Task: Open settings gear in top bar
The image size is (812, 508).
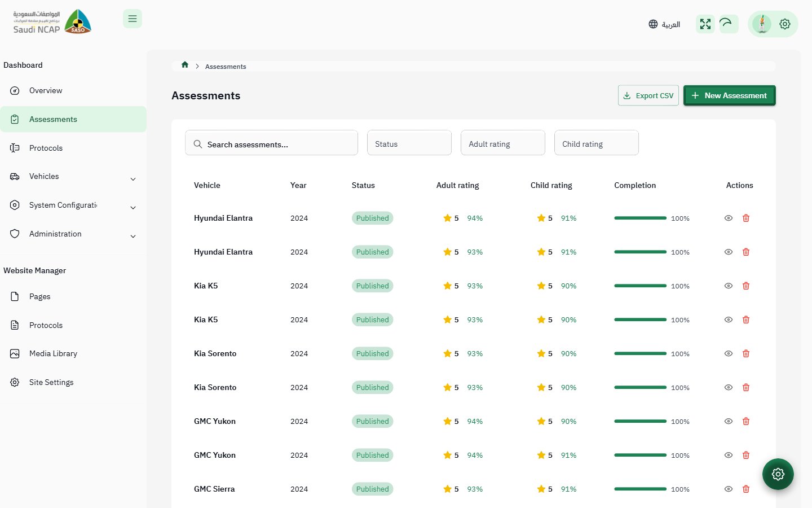Action: (x=785, y=24)
